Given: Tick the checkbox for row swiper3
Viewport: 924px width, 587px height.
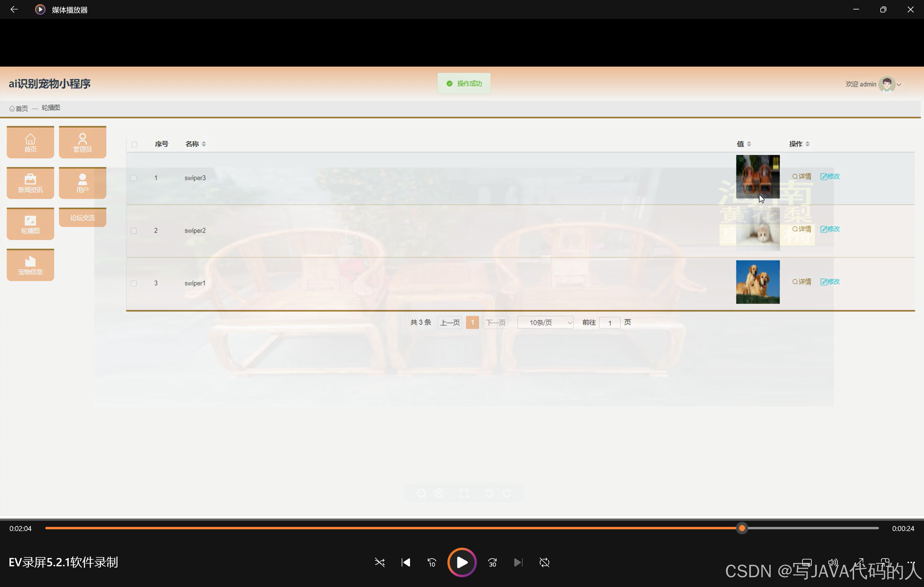Looking at the screenshot, I should tap(134, 178).
